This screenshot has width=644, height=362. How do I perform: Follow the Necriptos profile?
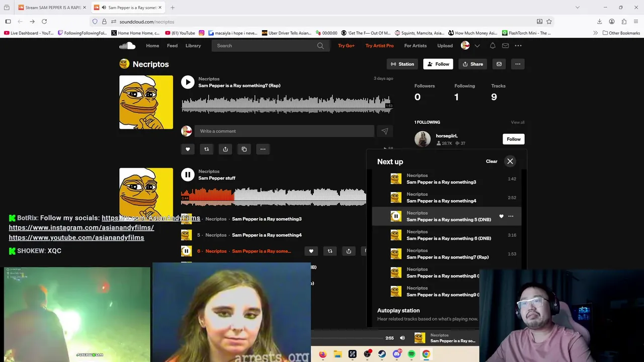tap(438, 64)
